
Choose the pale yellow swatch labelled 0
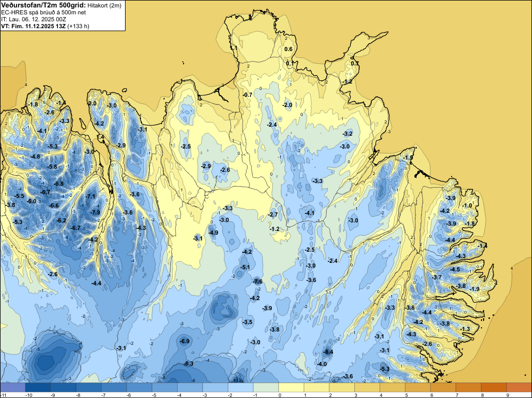(291, 387)
